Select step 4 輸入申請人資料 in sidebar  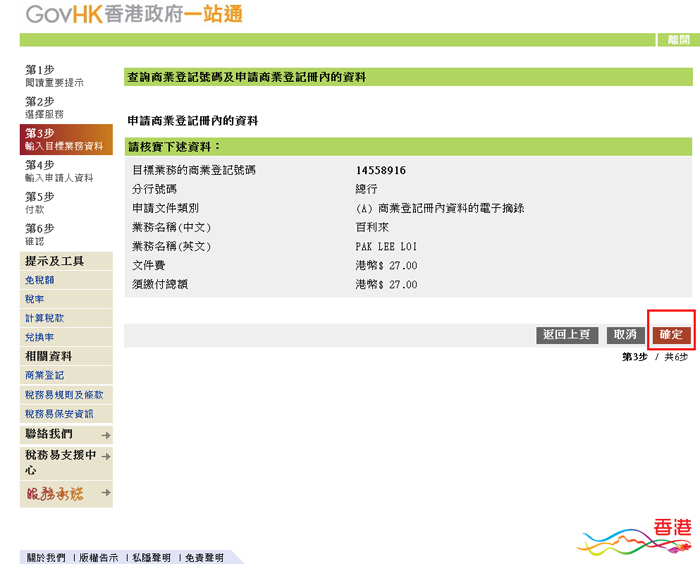click(x=58, y=171)
